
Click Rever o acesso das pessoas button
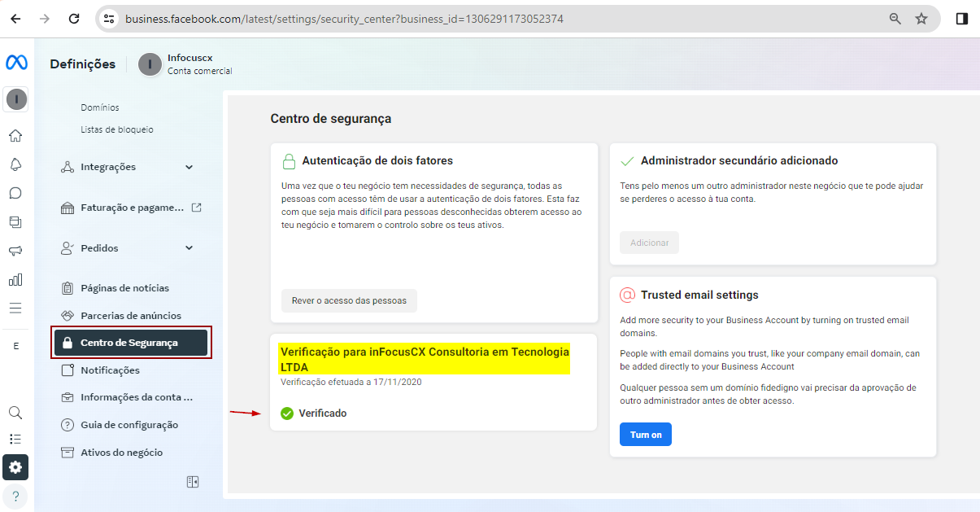(x=349, y=300)
